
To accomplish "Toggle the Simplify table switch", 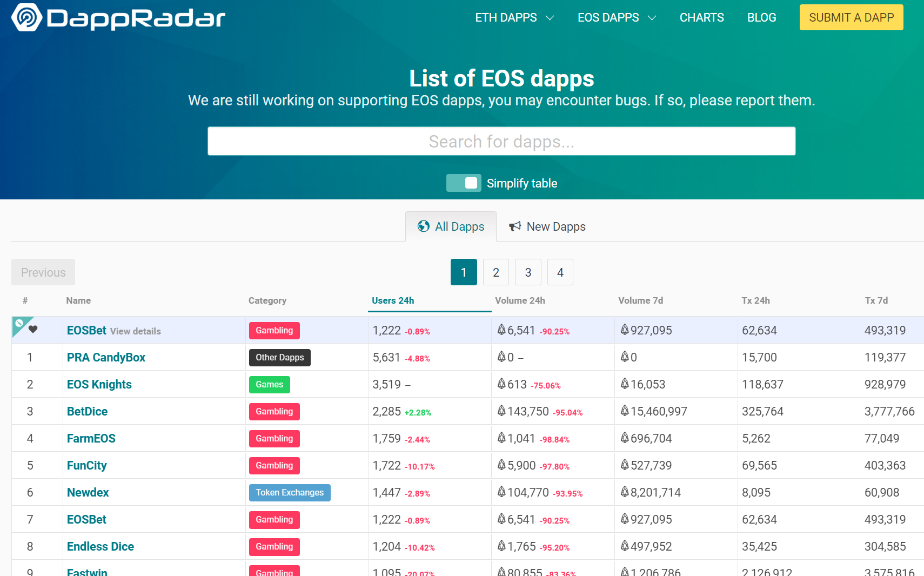I will (464, 183).
